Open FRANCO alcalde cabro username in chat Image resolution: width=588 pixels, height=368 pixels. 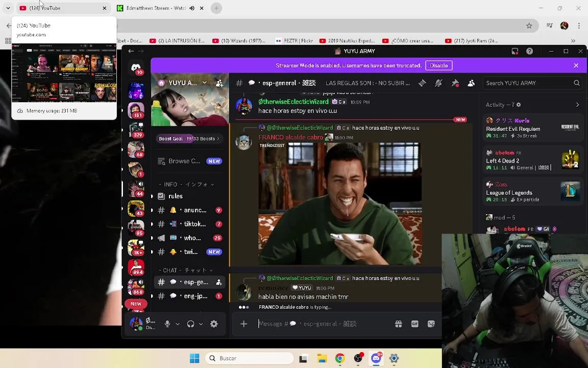[x=290, y=137]
